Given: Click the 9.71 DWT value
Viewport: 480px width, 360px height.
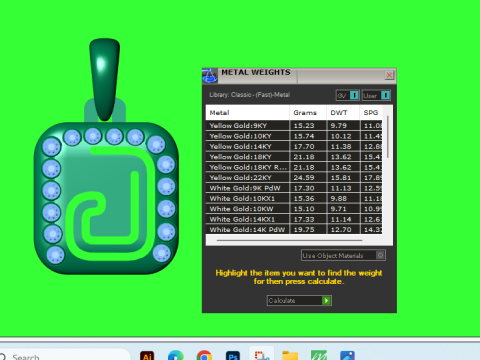Looking at the screenshot, I should 339,209.
